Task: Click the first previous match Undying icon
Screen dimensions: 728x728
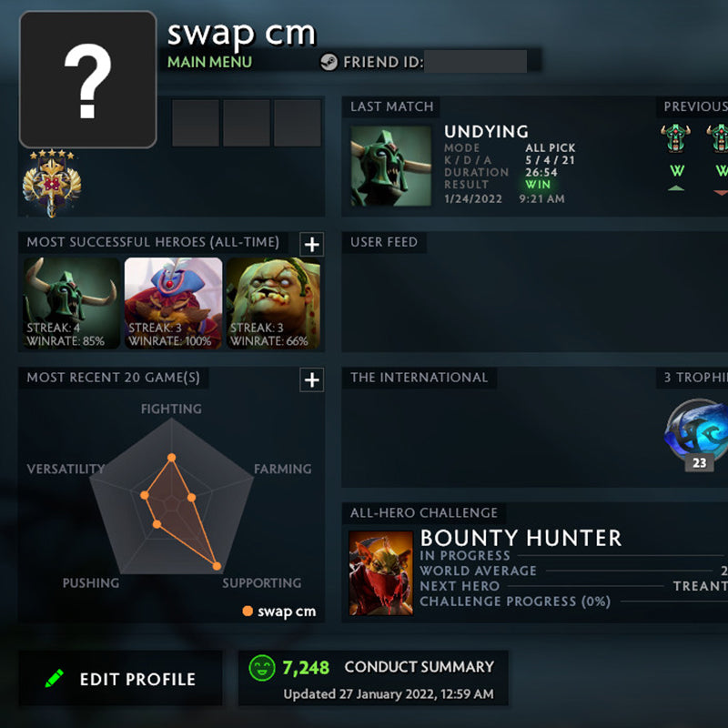Action: tap(675, 138)
